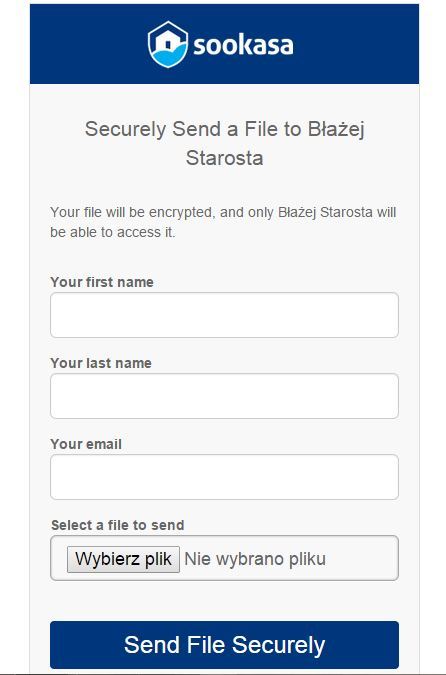446x675 pixels.
Task: Submit form with Send File Securely
Action: click(224, 645)
